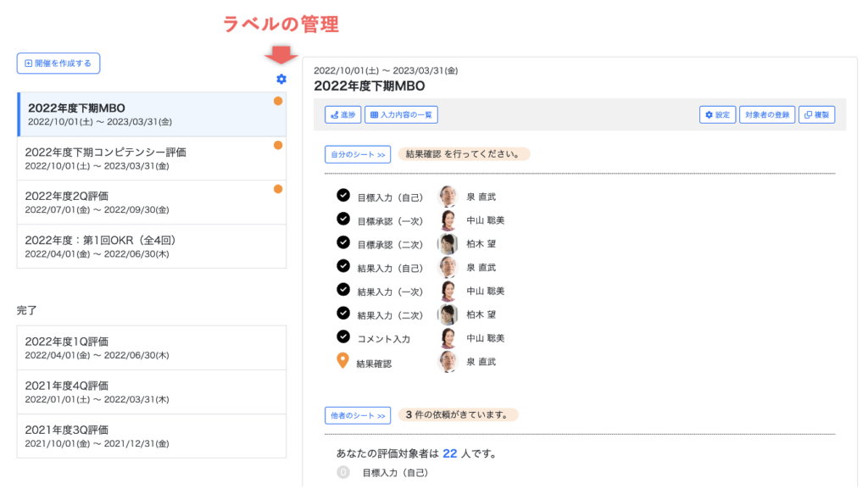Click the orange dot on 2022年度2Q評価
Image resolution: width=868 pixels, height=500 pixels.
(278, 189)
